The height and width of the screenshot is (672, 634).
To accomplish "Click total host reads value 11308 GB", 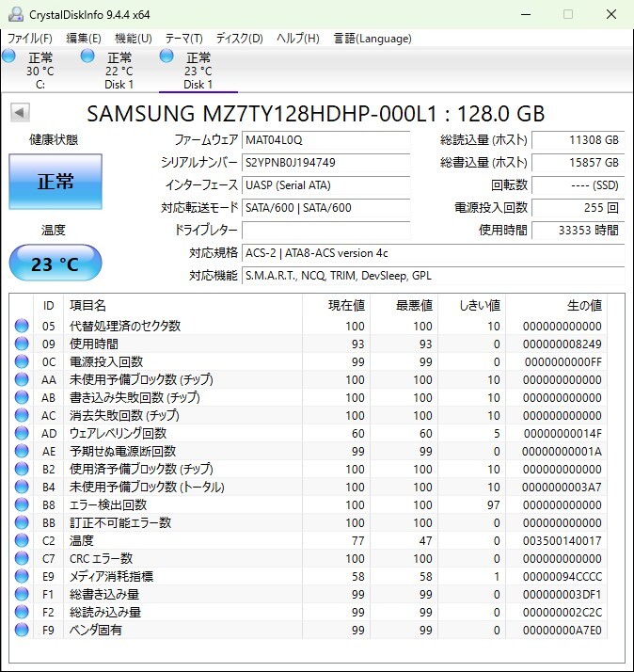I will (578, 140).
